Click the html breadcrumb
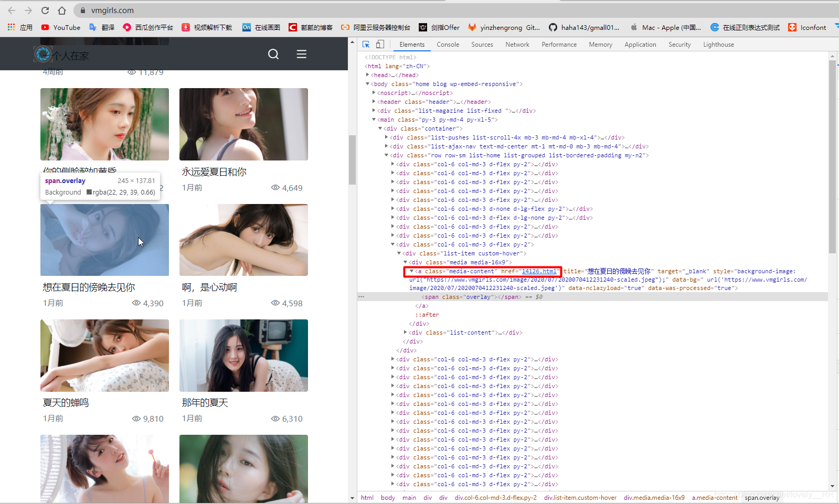 click(367, 498)
